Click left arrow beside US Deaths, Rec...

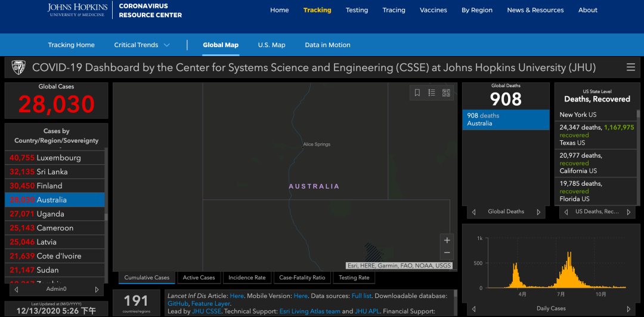coord(566,212)
